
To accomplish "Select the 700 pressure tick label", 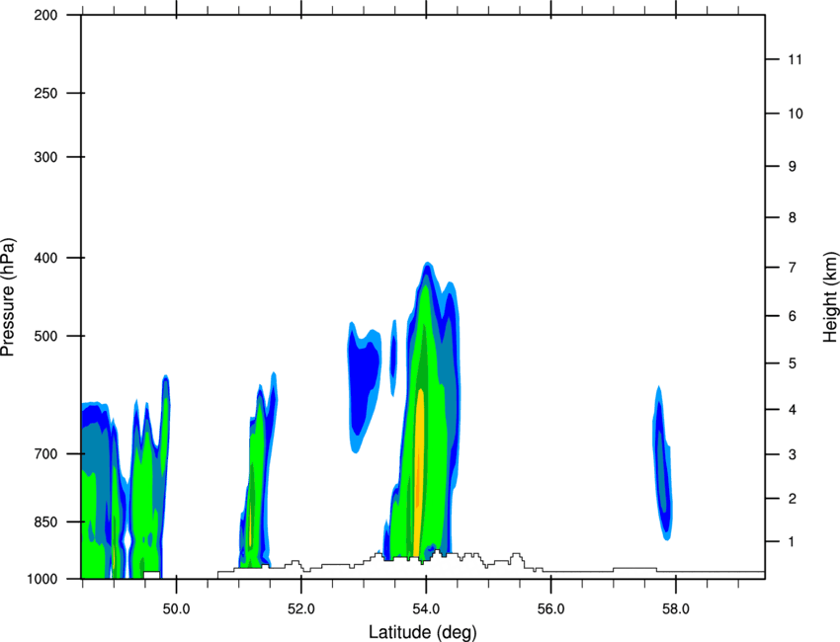I will tap(45, 453).
